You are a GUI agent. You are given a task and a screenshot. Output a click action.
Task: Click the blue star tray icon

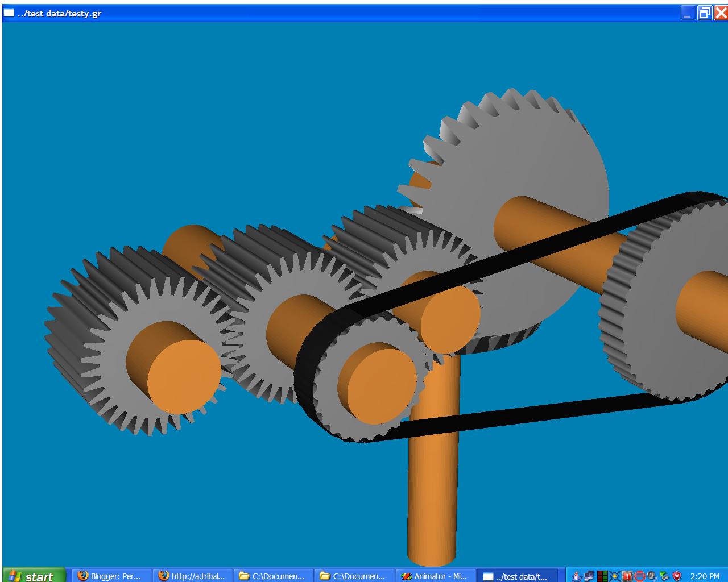click(x=615, y=575)
